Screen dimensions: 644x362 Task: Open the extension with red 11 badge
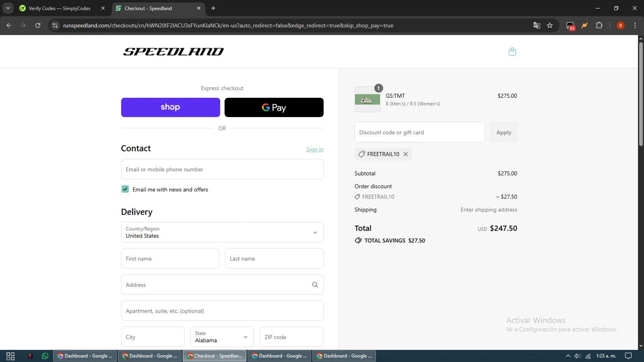(570, 26)
